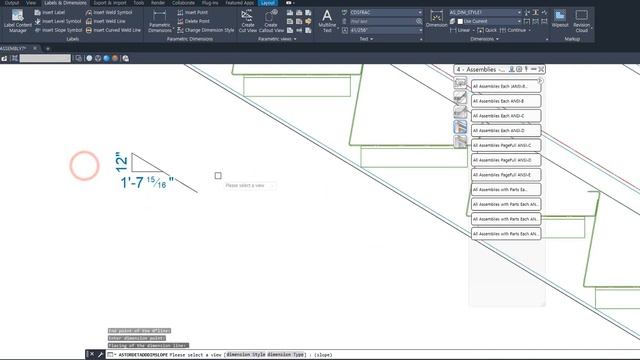The width and height of the screenshot is (640, 360).
Task: Switch to the Render ribbon tab
Action: [x=158, y=3]
